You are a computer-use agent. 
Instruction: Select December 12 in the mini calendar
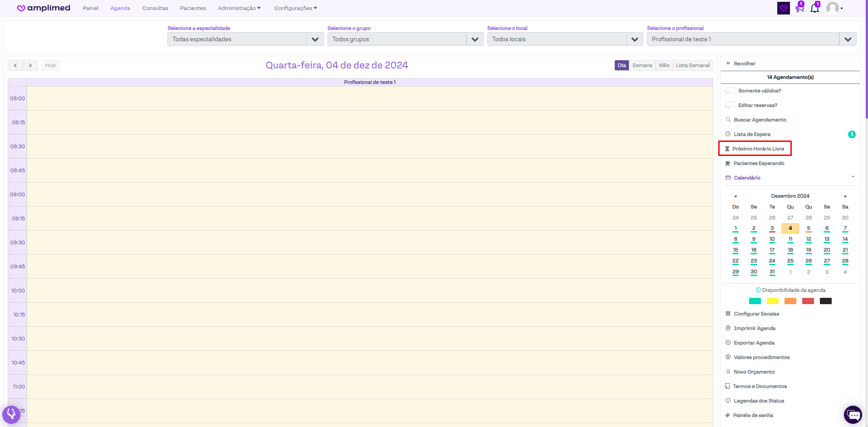click(809, 239)
